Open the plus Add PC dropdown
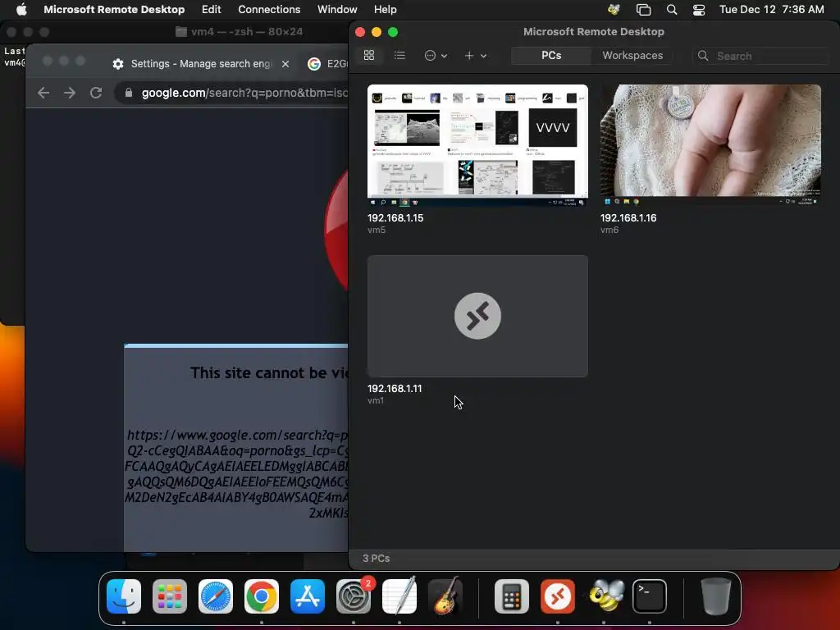 [x=475, y=56]
